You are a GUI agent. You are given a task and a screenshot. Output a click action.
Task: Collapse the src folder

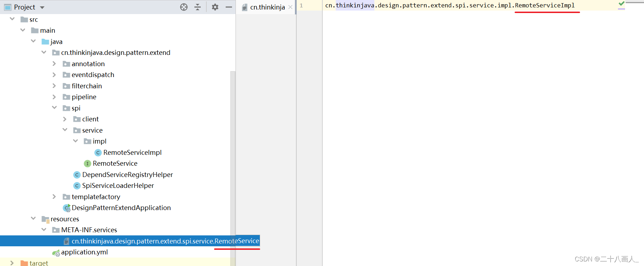[x=12, y=19]
